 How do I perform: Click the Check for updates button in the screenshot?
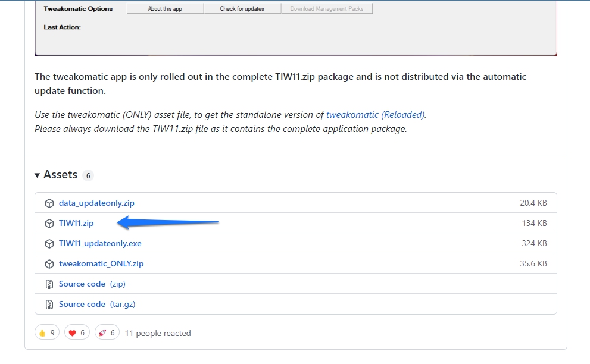[x=242, y=9]
